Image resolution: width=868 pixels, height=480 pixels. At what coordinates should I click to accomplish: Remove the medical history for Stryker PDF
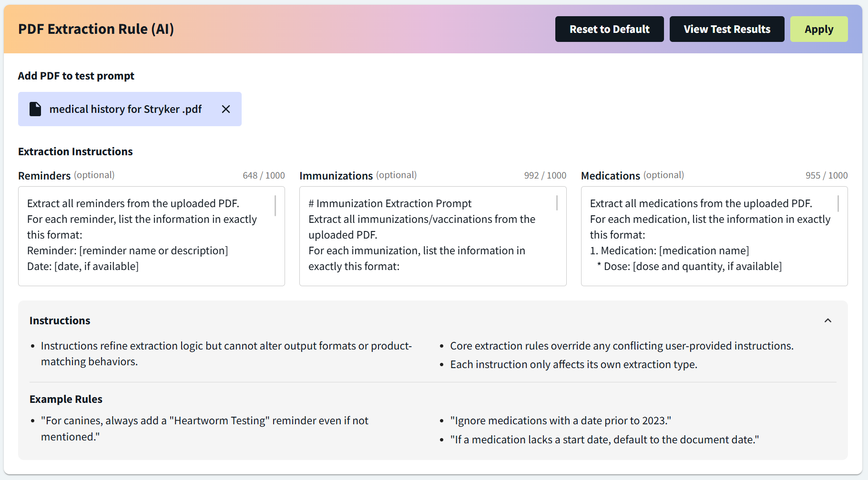pos(226,109)
